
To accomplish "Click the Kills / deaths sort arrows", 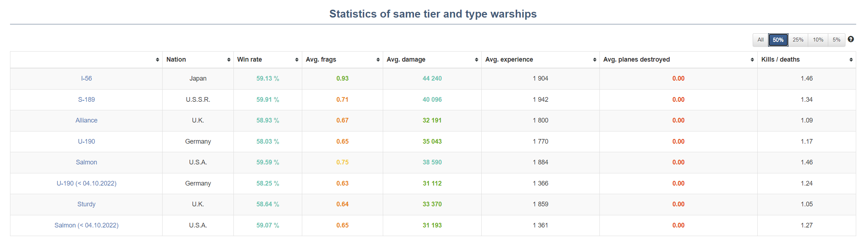I will pos(851,60).
